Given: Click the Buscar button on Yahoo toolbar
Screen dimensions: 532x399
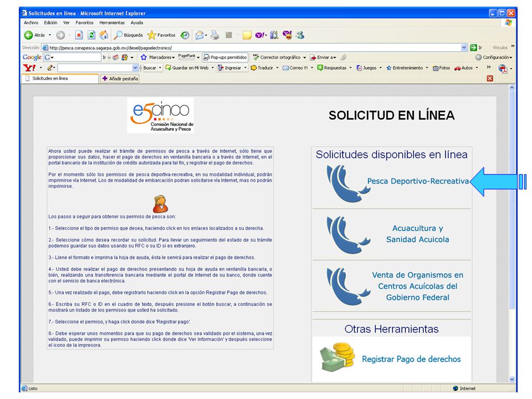Looking at the screenshot, I should (x=150, y=68).
